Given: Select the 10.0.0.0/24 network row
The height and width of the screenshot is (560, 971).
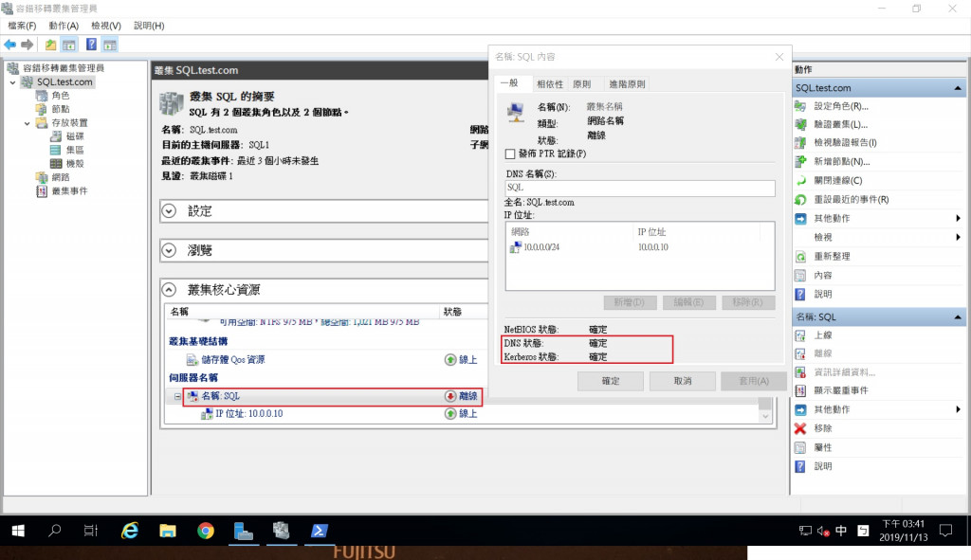Looking at the screenshot, I should [634, 247].
